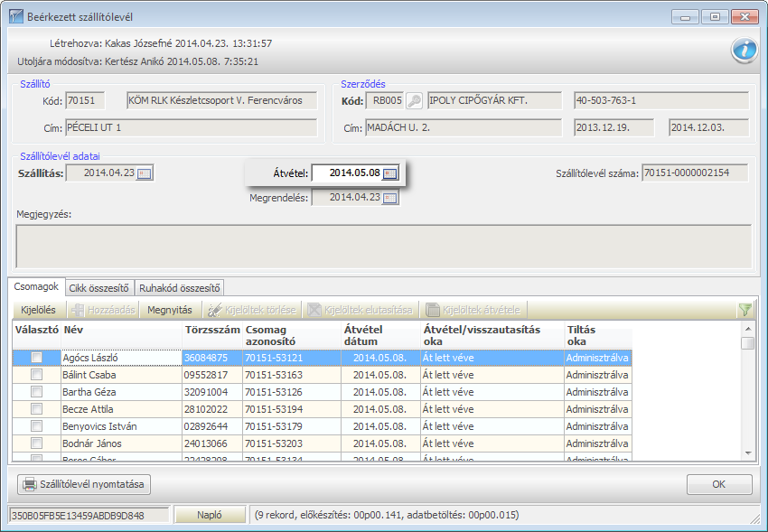Switch to the Ruhakód összesítő tab
Viewport: 768px width, 532px height.
(x=179, y=288)
